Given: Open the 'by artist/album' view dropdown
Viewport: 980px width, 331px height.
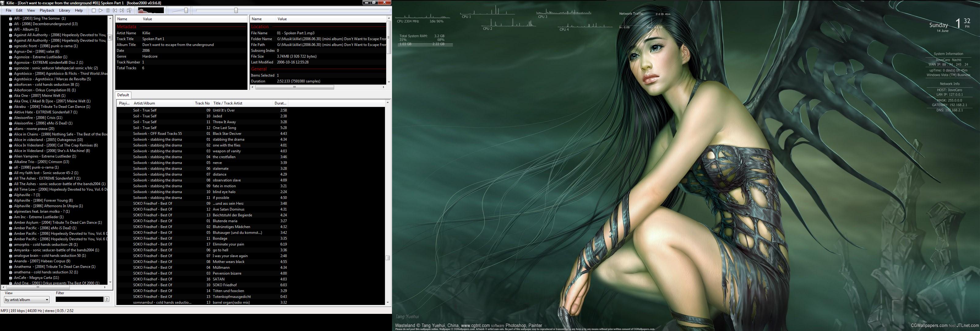Looking at the screenshot, I should [27, 300].
